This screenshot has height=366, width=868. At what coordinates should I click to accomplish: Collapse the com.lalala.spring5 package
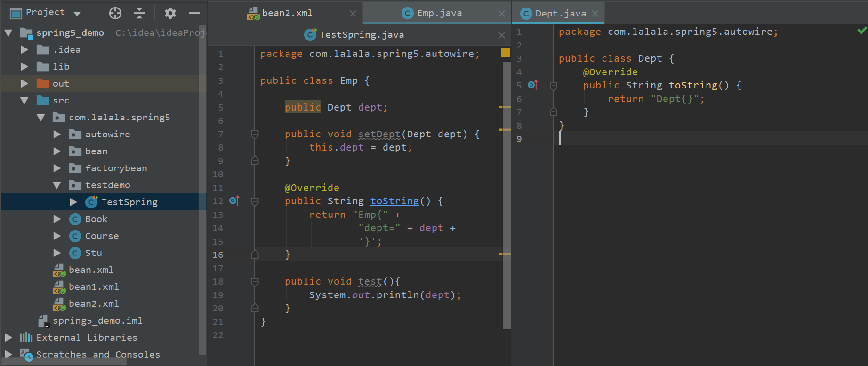pos(41,118)
